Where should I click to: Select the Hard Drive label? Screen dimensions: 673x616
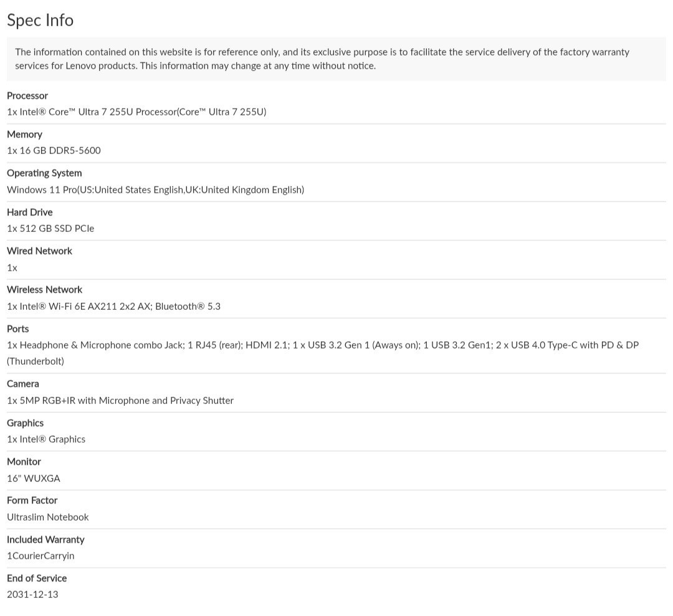[30, 212]
